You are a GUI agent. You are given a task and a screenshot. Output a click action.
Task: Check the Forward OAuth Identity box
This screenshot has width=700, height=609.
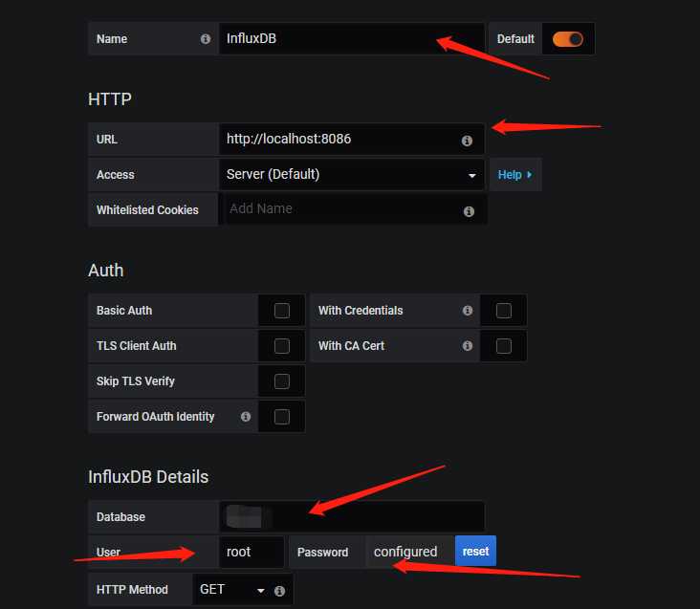(x=282, y=417)
